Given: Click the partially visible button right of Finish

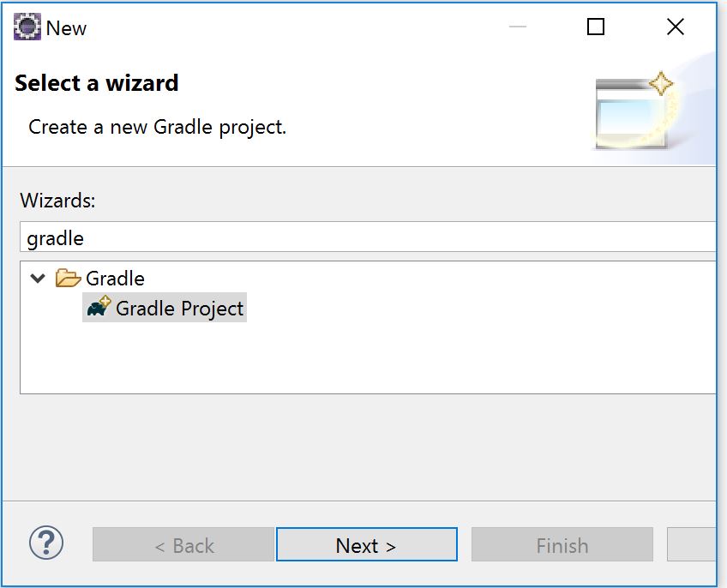Looking at the screenshot, I should point(692,545).
